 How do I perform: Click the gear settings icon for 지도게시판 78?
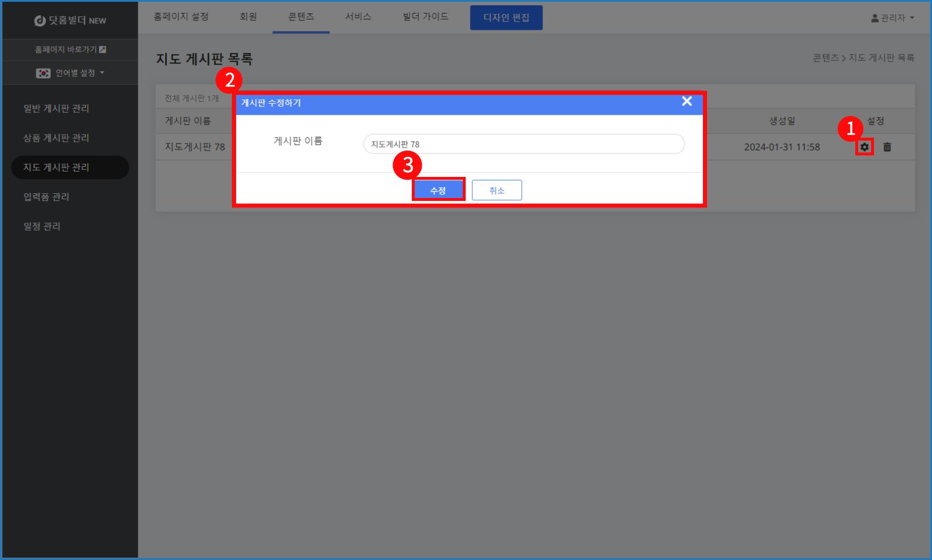(864, 147)
